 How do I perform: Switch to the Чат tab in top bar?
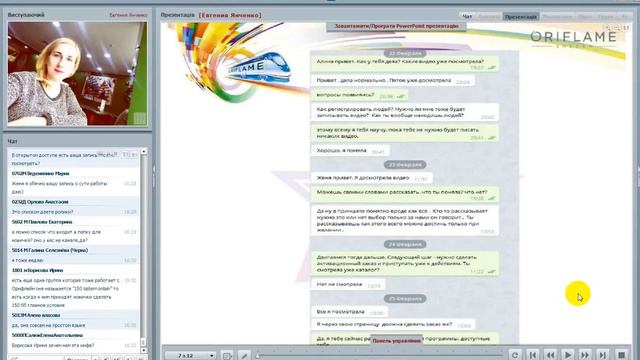468,16
